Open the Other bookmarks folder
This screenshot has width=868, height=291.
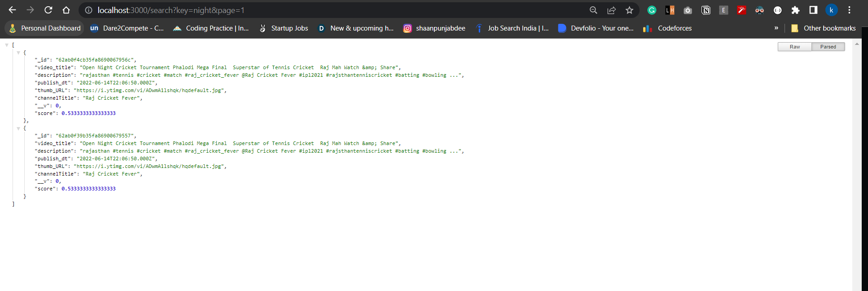[x=823, y=28]
